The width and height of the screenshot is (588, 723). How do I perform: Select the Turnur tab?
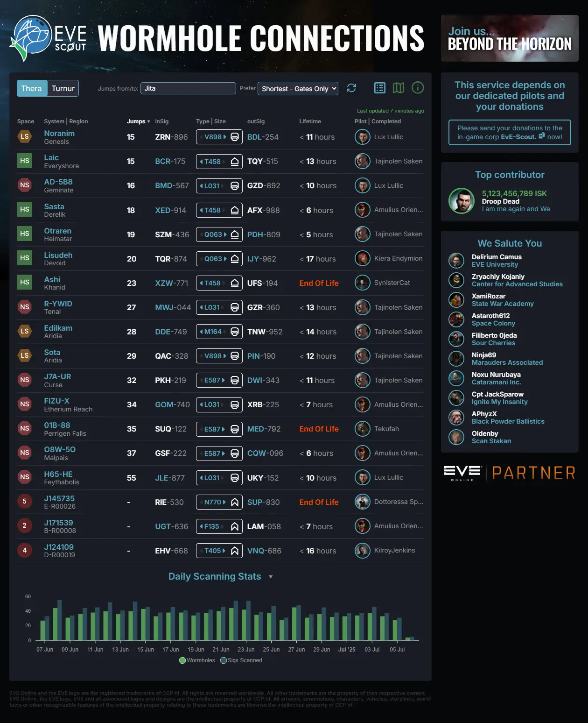63,88
